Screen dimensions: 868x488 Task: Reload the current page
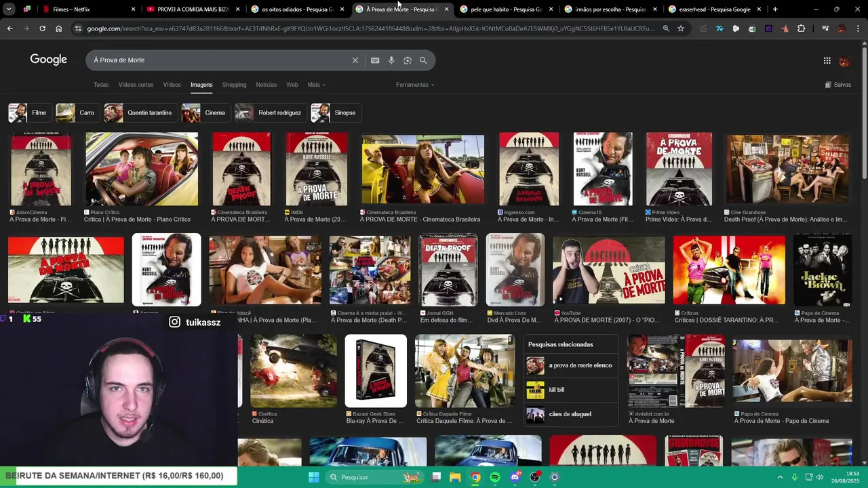coord(42,28)
